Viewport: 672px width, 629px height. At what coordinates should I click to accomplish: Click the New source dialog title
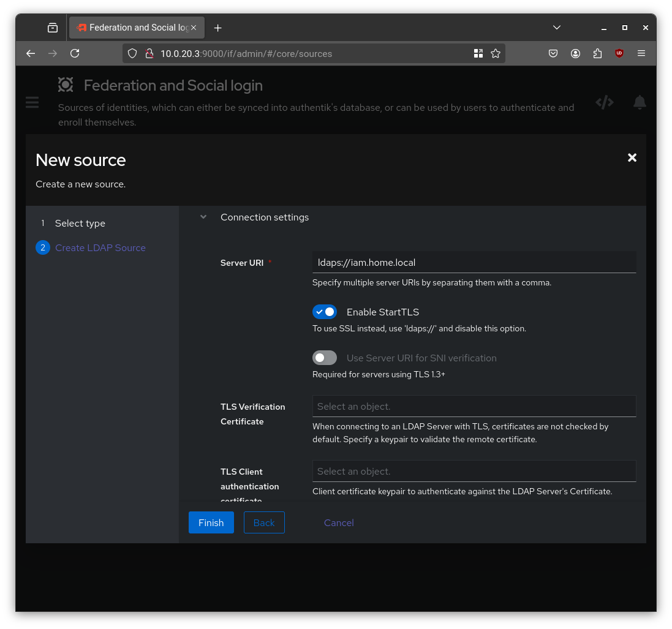[x=81, y=160]
